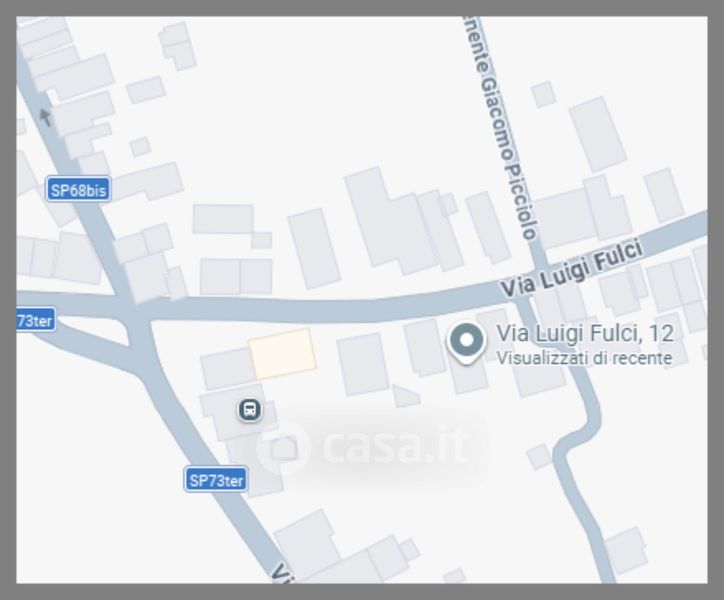
Task: Click the Visualizzati di recente text
Action: (584, 358)
